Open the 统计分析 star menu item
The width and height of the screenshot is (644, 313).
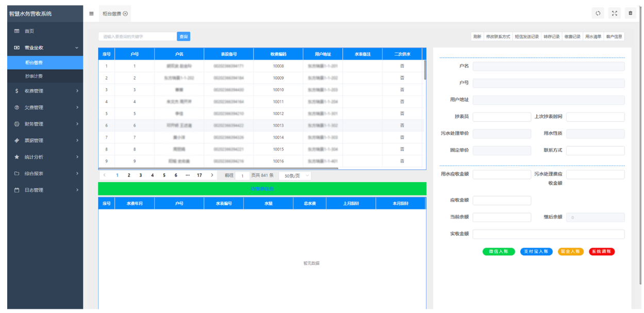(34, 157)
